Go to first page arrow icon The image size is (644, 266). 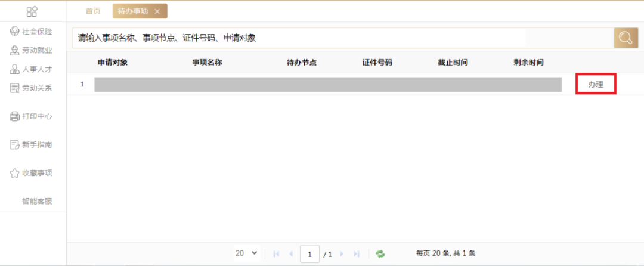click(276, 254)
